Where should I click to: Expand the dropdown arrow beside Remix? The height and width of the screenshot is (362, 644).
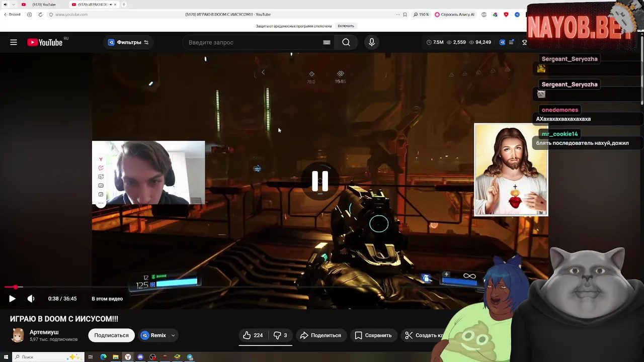[x=173, y=335]
